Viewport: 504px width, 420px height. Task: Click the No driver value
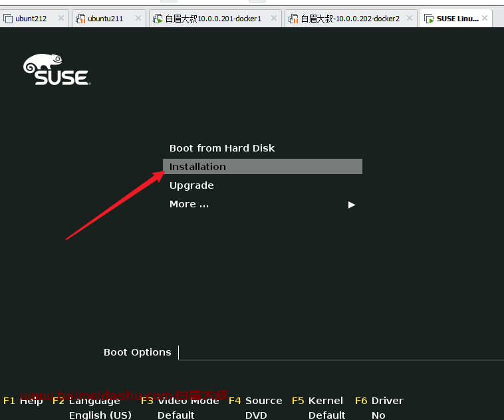tap(378, 415)
